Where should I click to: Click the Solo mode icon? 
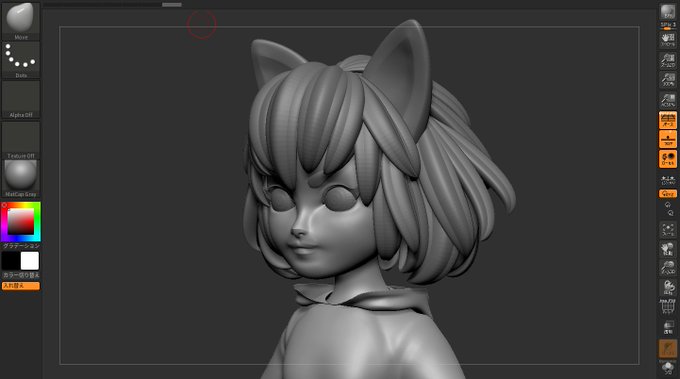[x=668, y=368]
